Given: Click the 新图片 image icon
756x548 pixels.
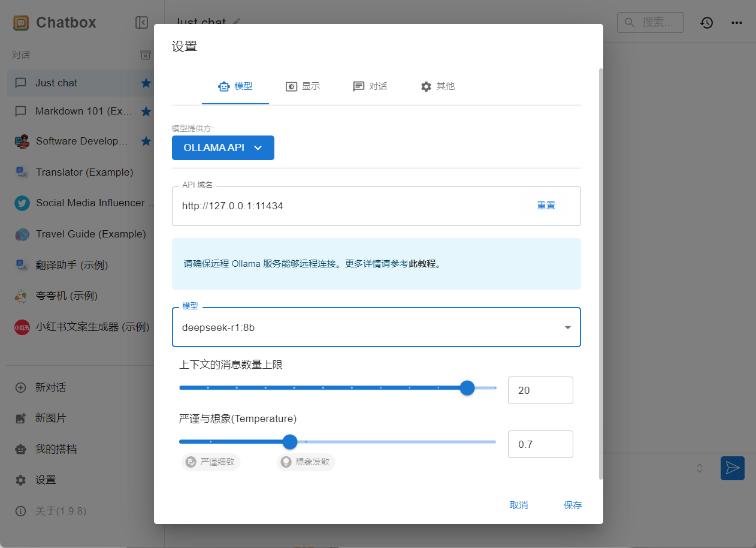Looking at the screenshot, I should pos(21,418).
